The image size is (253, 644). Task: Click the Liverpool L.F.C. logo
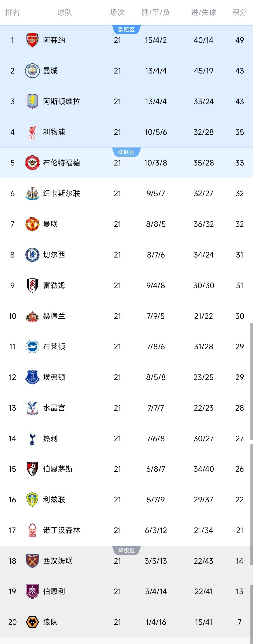(32, 132)
